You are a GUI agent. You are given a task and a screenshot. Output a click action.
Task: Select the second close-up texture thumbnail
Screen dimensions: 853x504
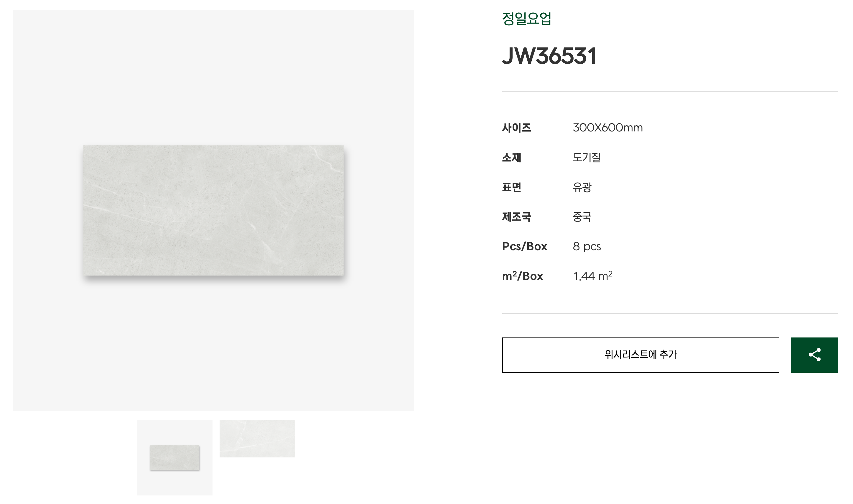coord(257,439)
